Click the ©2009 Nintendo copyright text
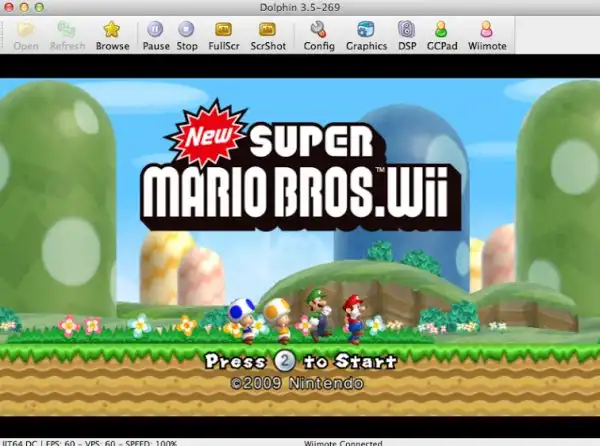This screenshot has width=600, height=446. pyautogui.click(x=300, y=383)
